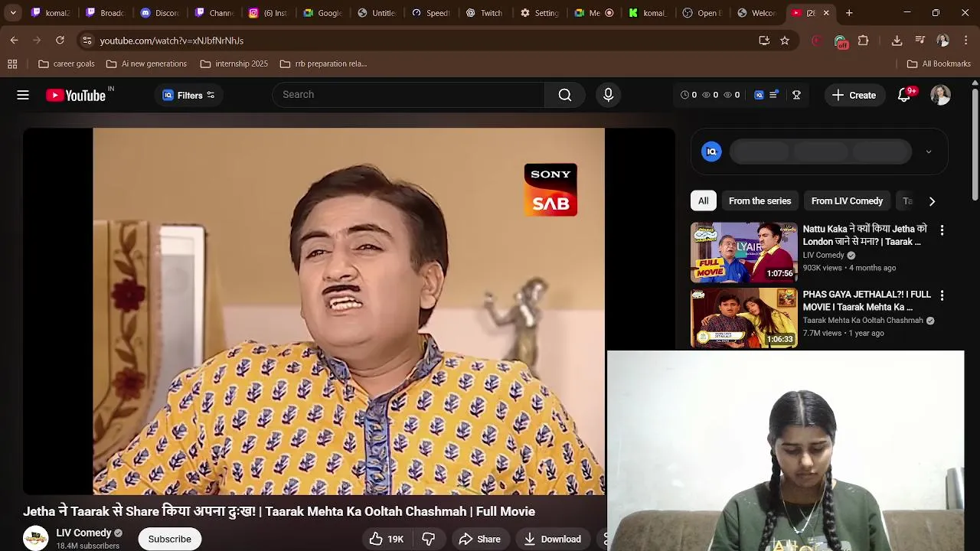Switch to the Twitch tab

[485, 13]
